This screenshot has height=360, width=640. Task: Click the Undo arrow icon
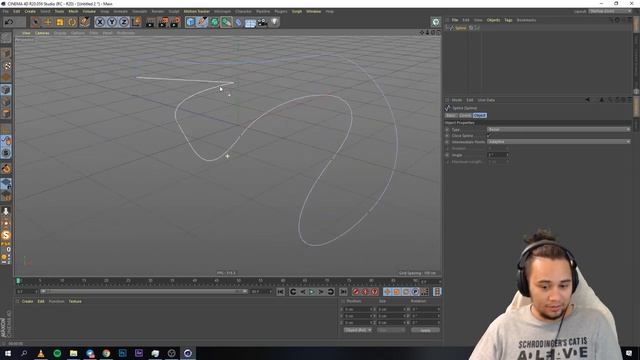tap(9, 22)
